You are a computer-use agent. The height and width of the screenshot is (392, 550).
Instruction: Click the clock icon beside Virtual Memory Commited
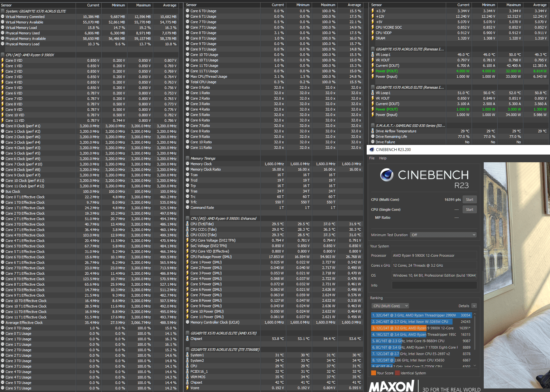(x=3, y=17)
